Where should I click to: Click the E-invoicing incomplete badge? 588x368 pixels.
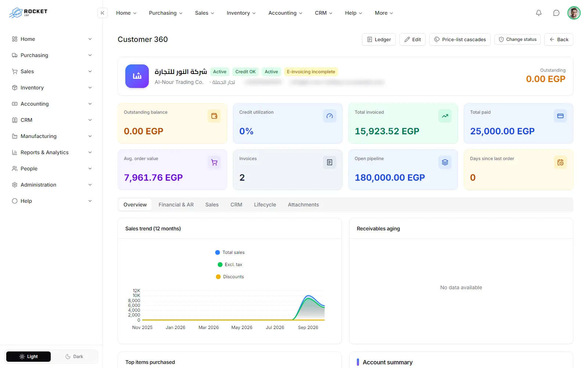[311, 72]
